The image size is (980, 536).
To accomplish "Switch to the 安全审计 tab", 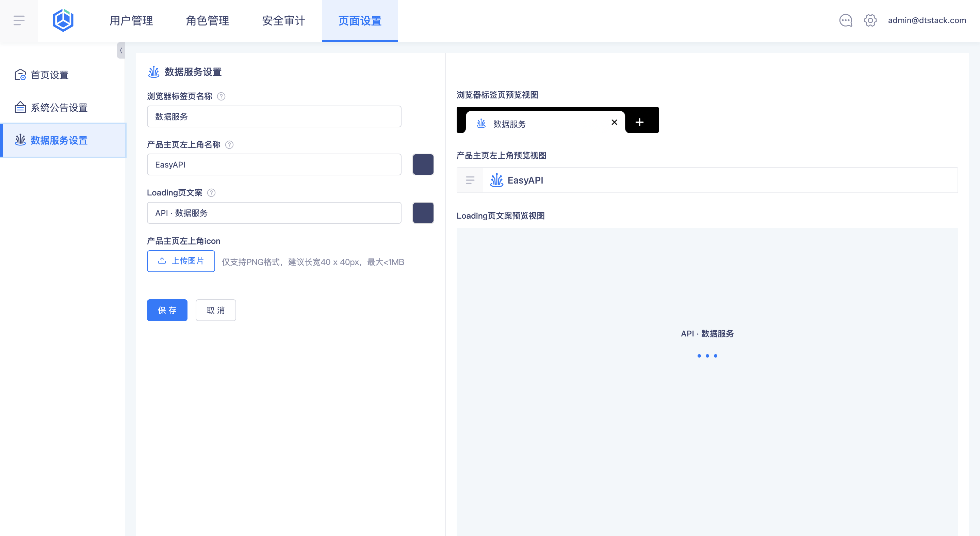I will click(283, 20).
